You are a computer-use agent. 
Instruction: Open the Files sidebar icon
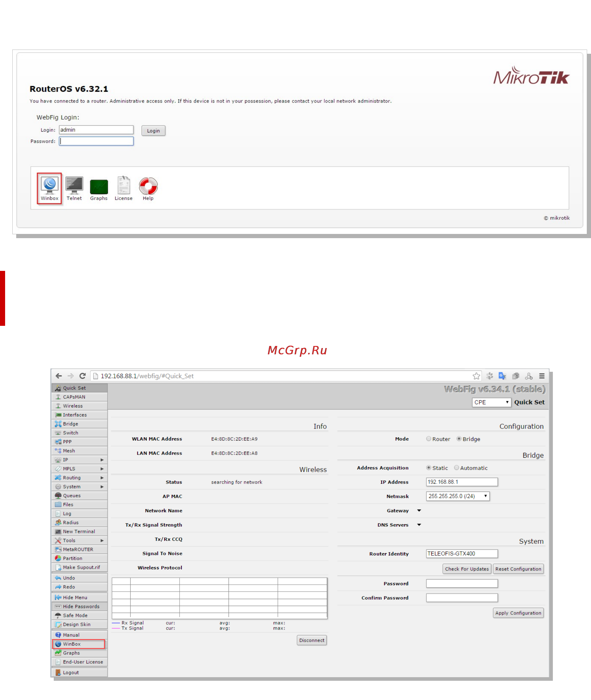(58, 504)
